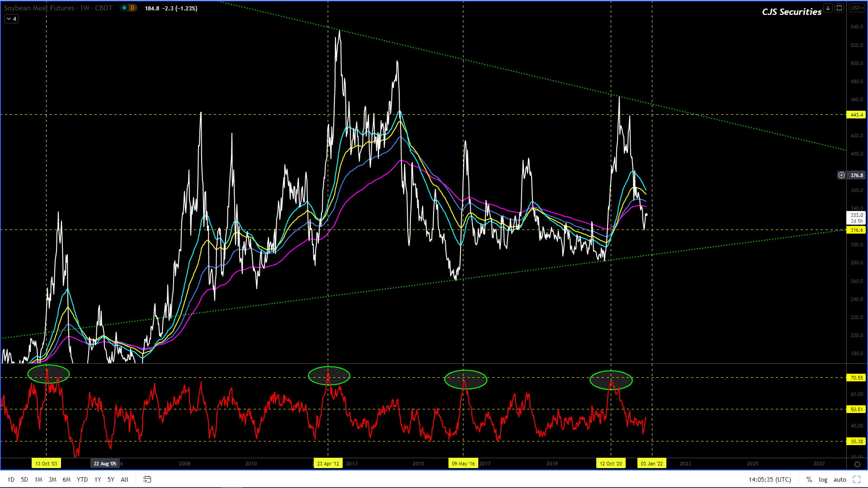Open the Go to date calendar icon
Screen dimensions: 868x488
coord(147,479)
